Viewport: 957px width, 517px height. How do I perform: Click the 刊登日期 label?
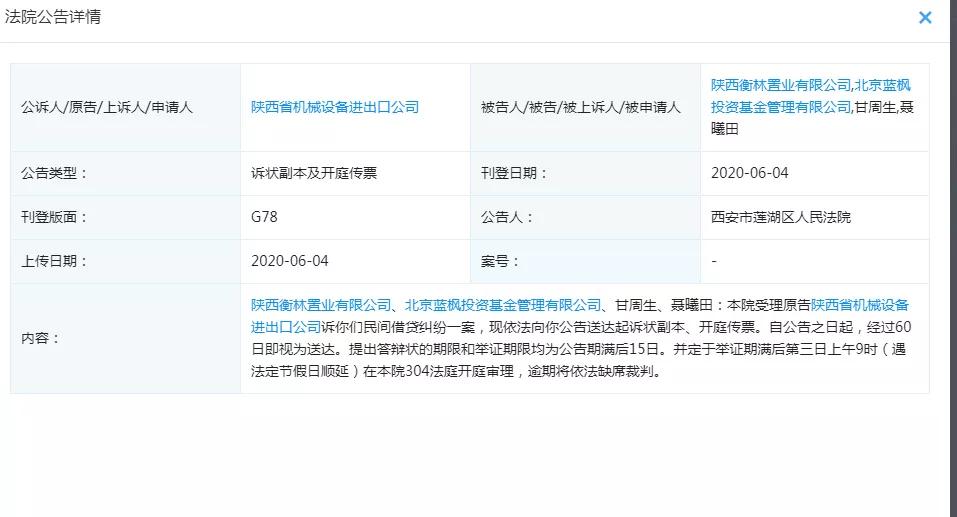pyautogui.click(x=515, y=173)
